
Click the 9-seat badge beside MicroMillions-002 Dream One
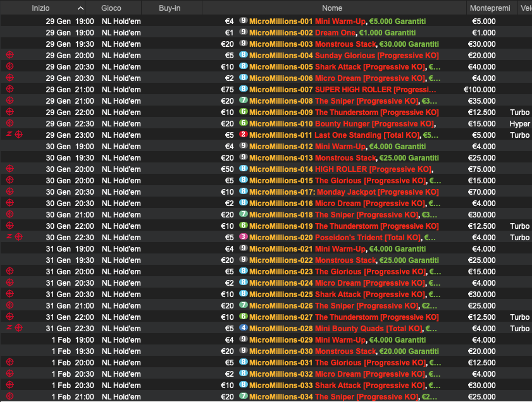click(x=243, y=32)
